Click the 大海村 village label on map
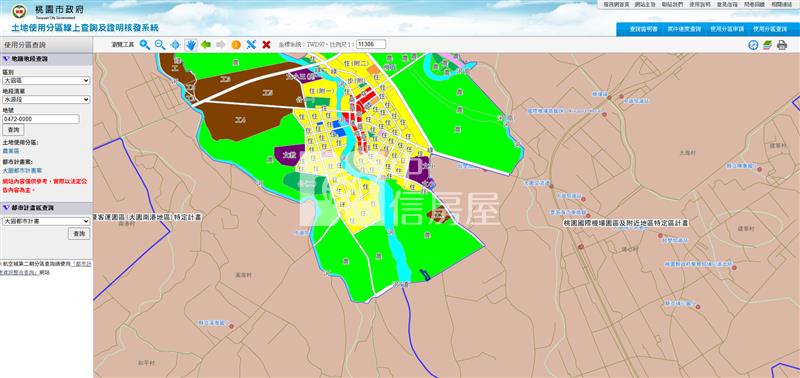The image size is (800, 378). [687, 153]
